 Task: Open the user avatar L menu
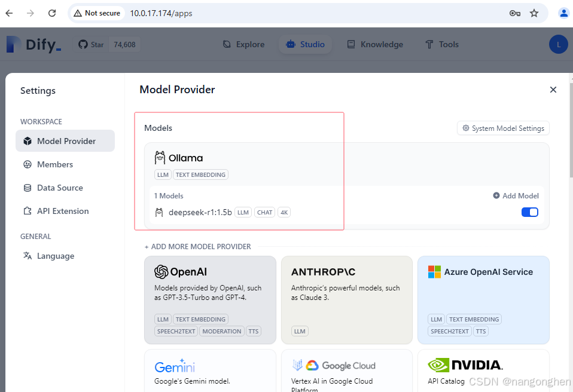tap(559, 45)
